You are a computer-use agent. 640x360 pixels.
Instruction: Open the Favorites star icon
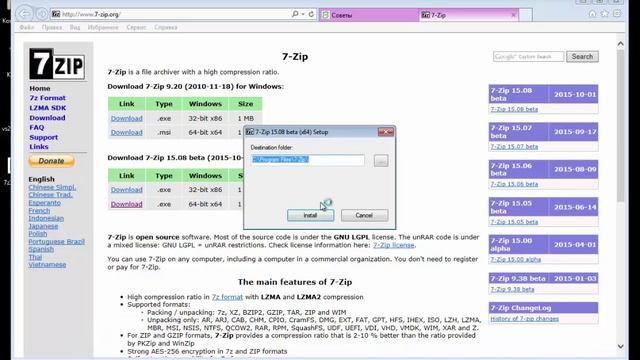click(x=604, y=14)
